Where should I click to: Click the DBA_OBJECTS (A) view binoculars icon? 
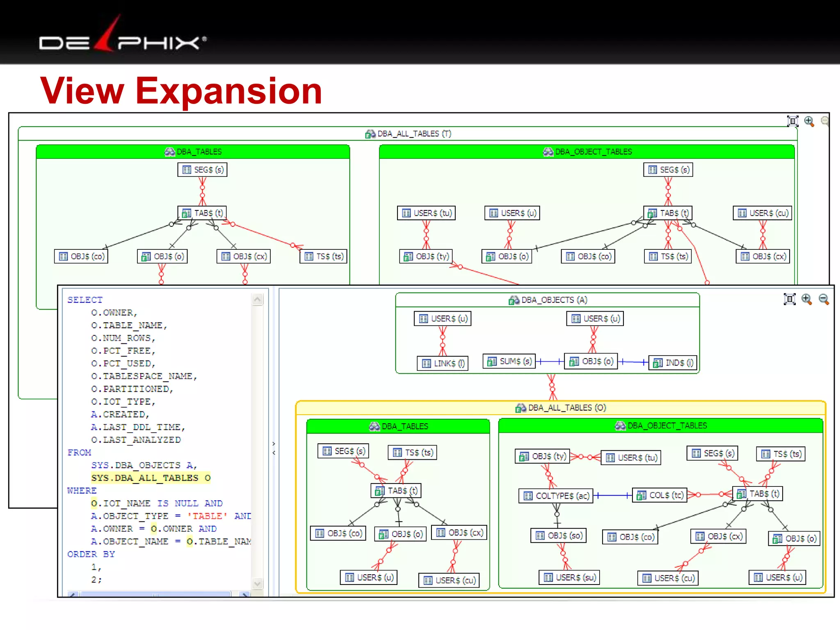click(x=514, y=300)
